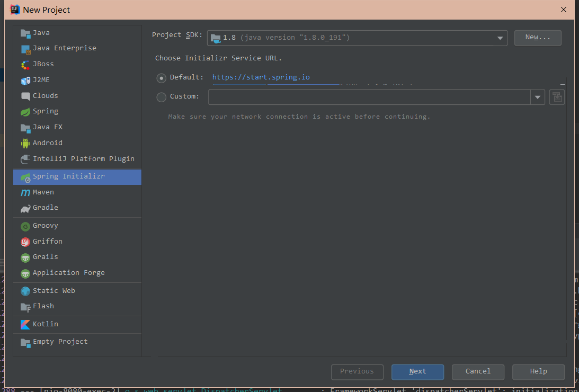Expand the Custom URL history dropdown arrow
579x392 pixels.
tap(538, 97)
